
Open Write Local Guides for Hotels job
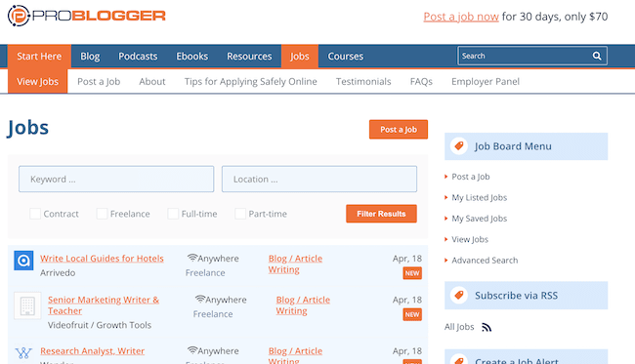102,259
